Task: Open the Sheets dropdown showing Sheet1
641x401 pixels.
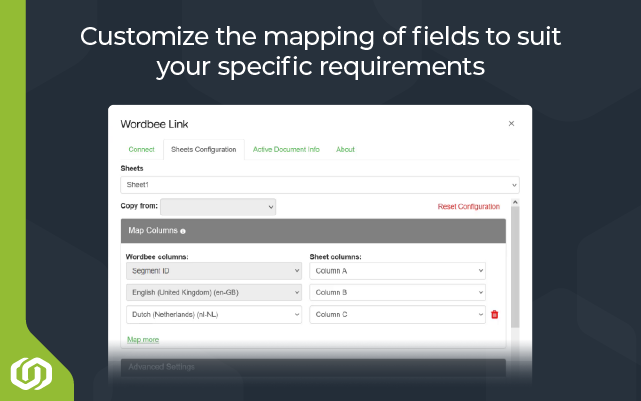Action: [320, 185]
